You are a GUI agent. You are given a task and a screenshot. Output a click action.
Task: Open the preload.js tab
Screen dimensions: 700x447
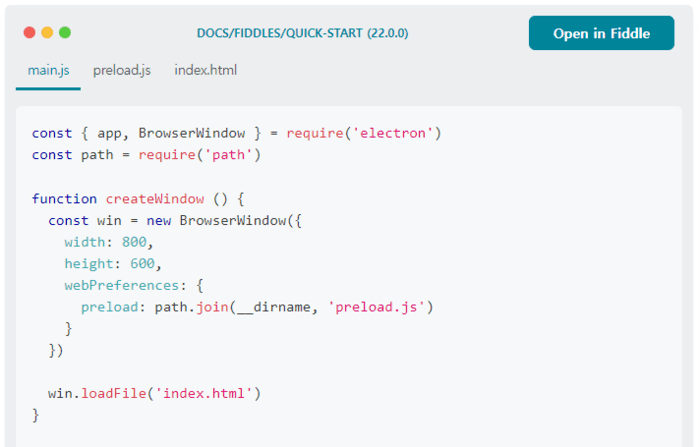click(122, 71)
